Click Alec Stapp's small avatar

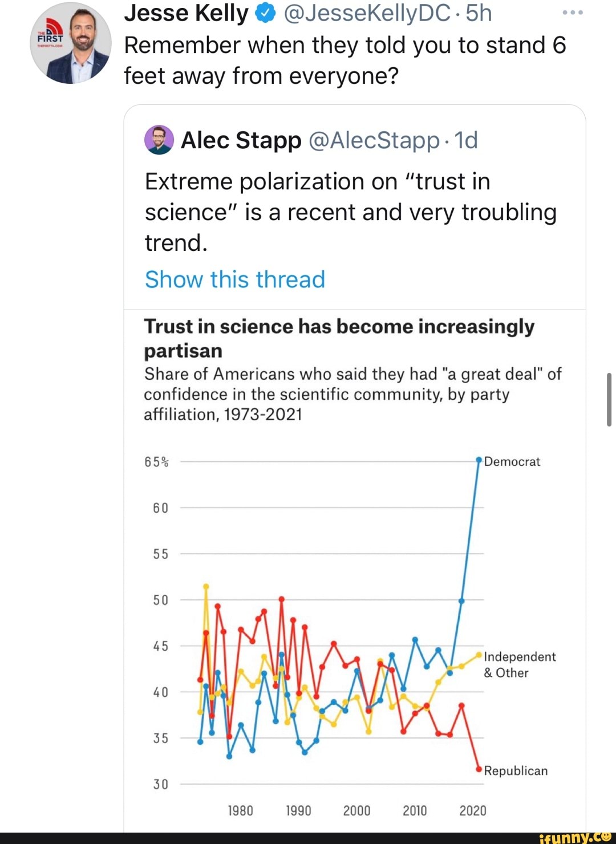tap(159, 140)
